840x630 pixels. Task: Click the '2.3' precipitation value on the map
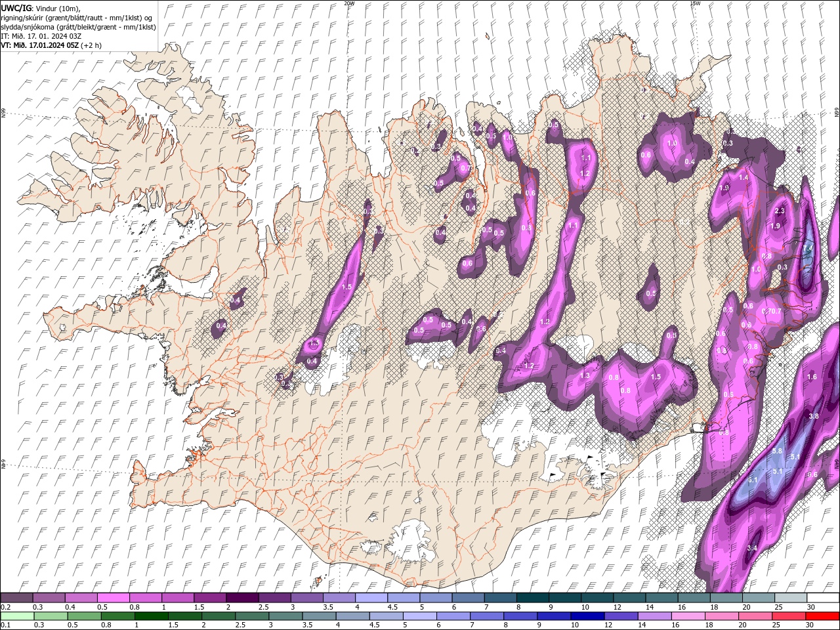[x=780, y=211]
